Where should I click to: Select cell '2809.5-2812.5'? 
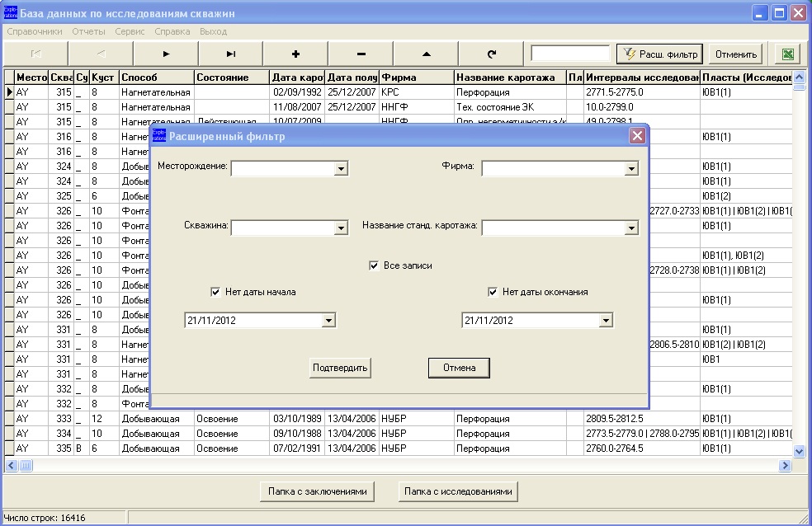[642, 419]
